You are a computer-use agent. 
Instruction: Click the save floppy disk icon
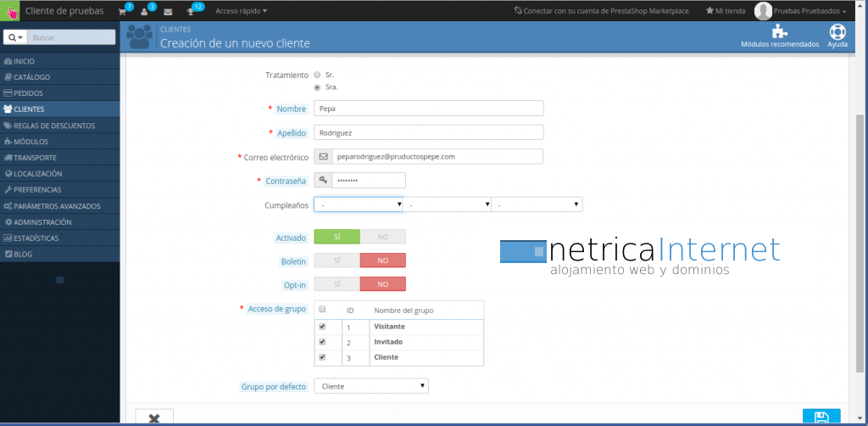[x=821, y=418]
